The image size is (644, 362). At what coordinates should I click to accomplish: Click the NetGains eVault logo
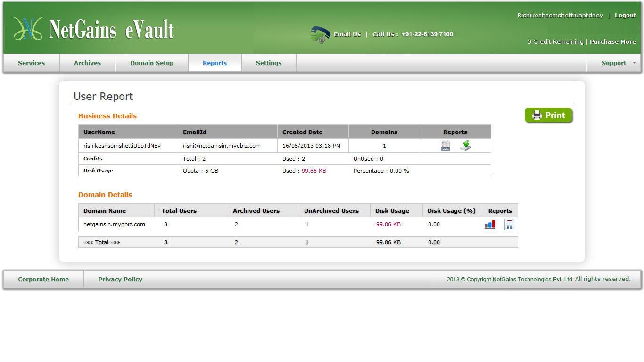coord(94,29)
